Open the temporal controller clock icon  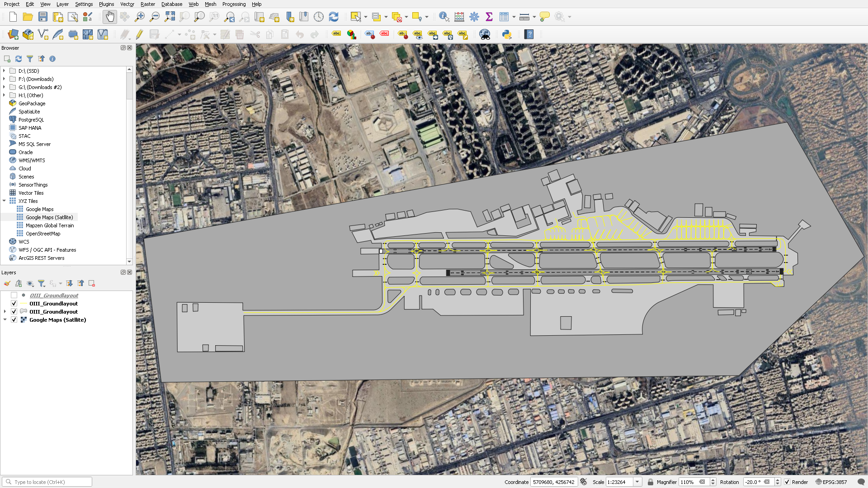click(x=319, y=17)
